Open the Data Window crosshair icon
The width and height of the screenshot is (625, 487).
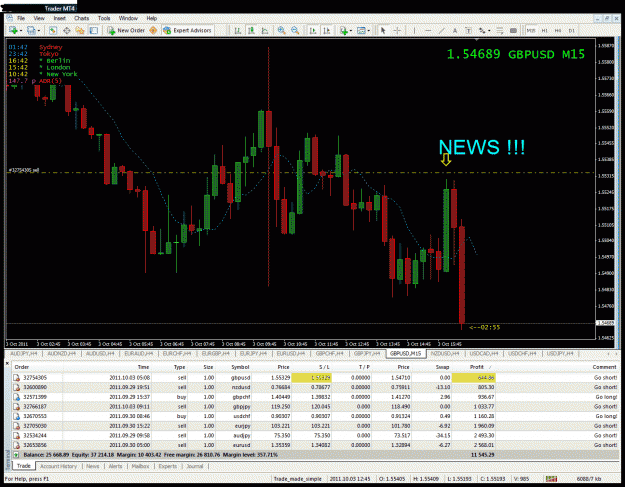pyautogui.click(x=67, y=31)
